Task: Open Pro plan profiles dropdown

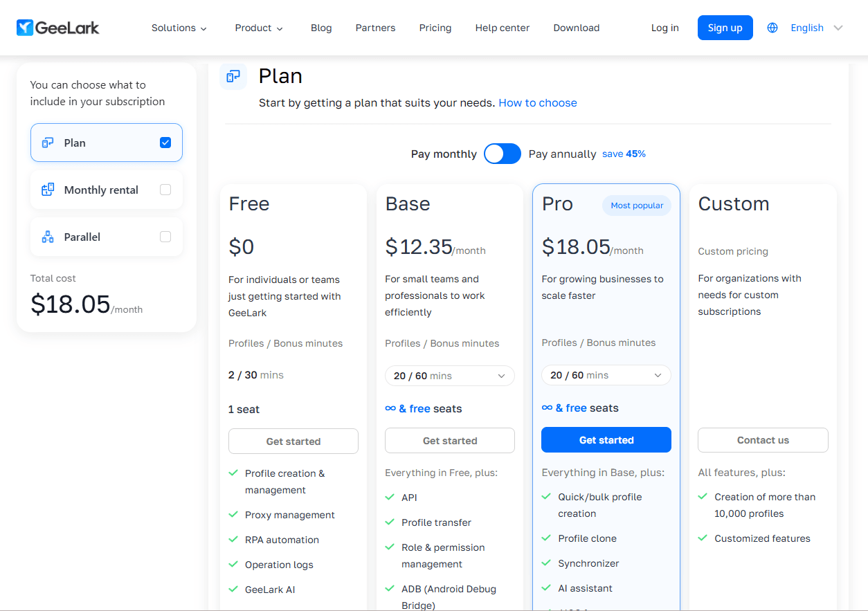Action: (x=606, y=375)
